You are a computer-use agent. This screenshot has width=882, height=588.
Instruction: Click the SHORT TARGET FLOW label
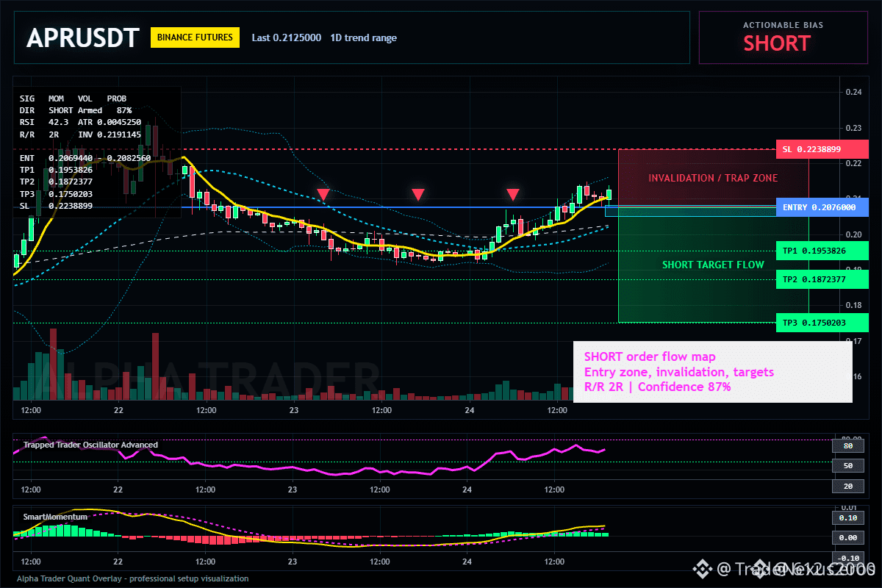coord(713,265)
